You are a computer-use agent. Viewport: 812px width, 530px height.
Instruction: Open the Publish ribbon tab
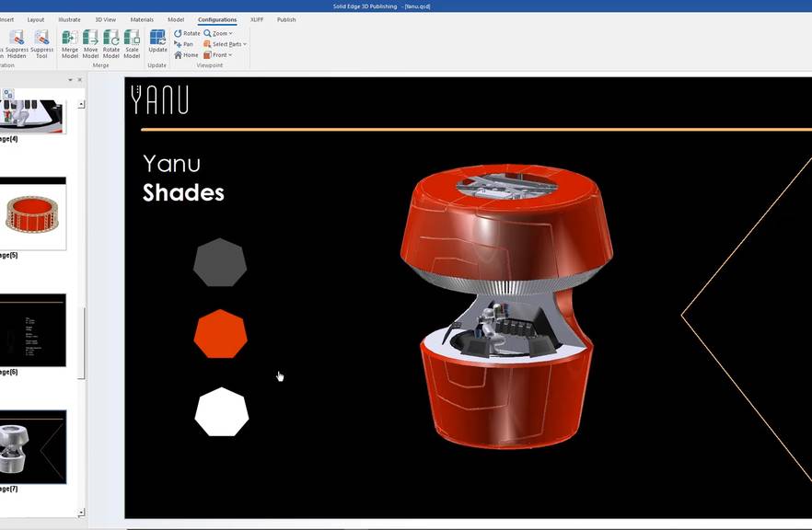286,19
